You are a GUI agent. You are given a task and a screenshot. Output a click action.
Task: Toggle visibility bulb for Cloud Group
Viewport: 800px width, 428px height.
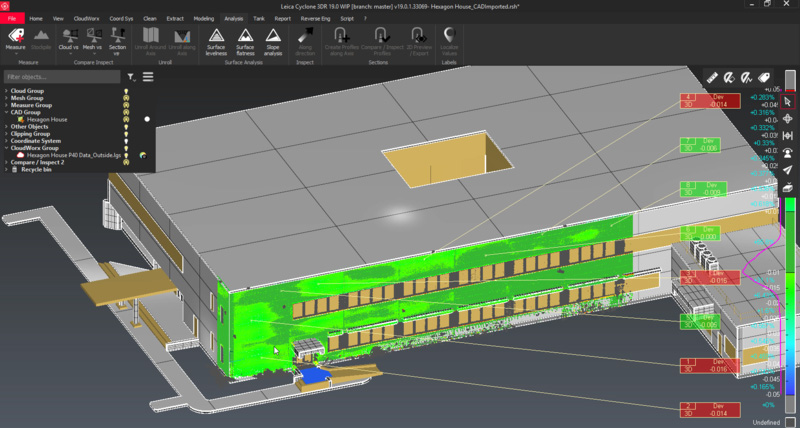coord(126,91)
